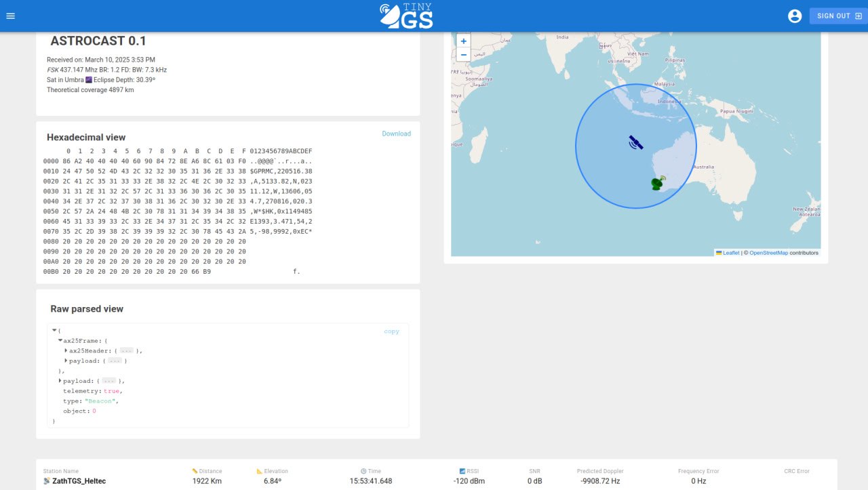Screen dimensions: 868x490
Task: Select the last hex row 00B0
Action: point(172,272)
